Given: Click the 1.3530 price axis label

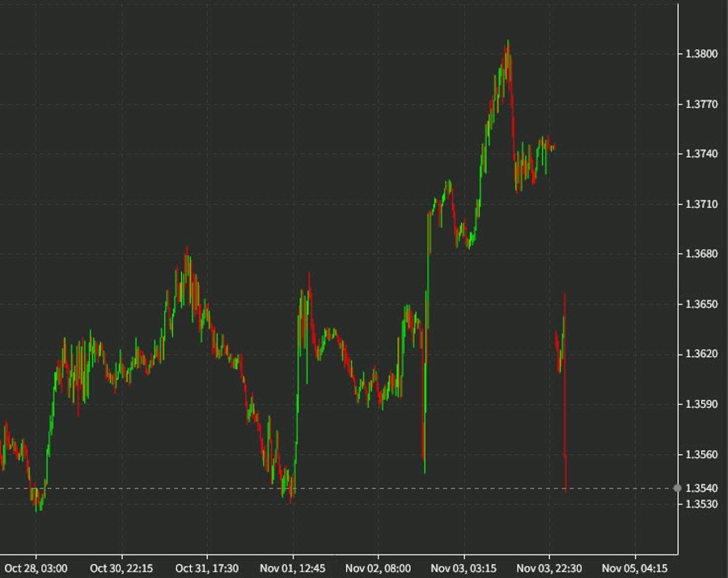Looking at the screenshot, I should (700, 504).
